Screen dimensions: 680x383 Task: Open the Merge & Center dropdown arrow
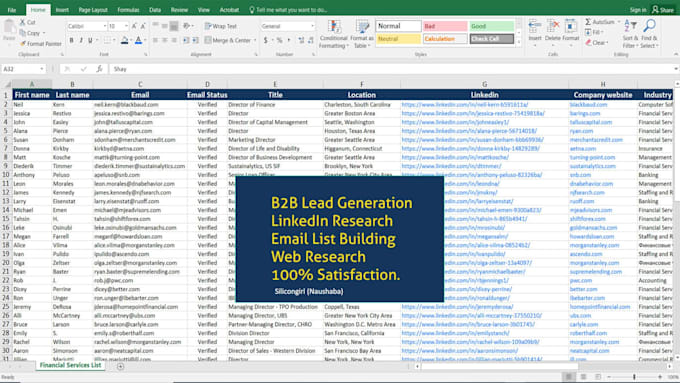tap(255, 40)
